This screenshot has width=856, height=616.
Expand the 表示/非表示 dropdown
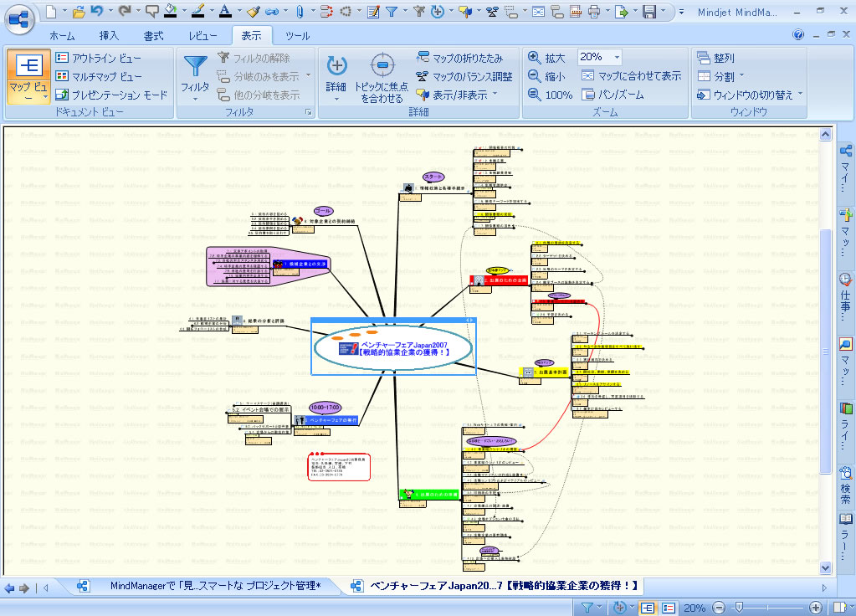[x=494, y=95]
